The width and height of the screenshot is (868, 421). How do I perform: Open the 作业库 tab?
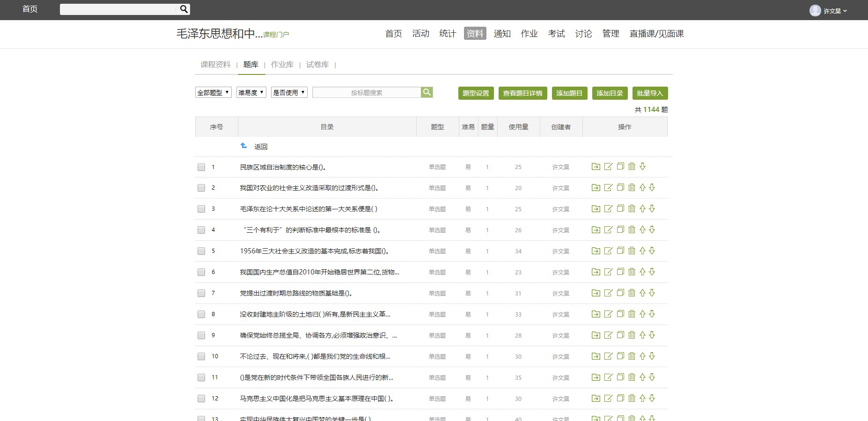pos(282,65)
